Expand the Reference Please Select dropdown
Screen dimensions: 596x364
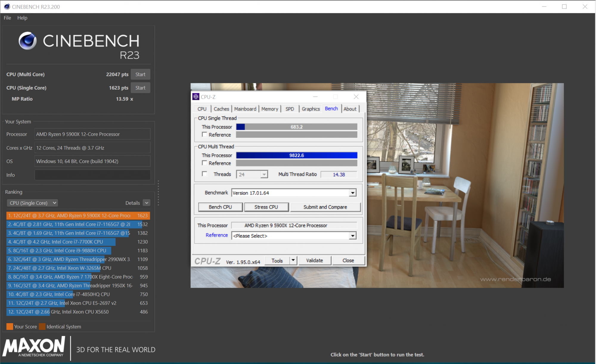click(x=353, y=236)
